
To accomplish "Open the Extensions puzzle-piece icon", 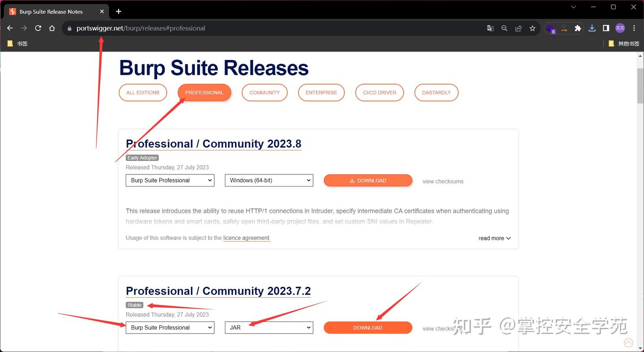I will click(578, 28).
